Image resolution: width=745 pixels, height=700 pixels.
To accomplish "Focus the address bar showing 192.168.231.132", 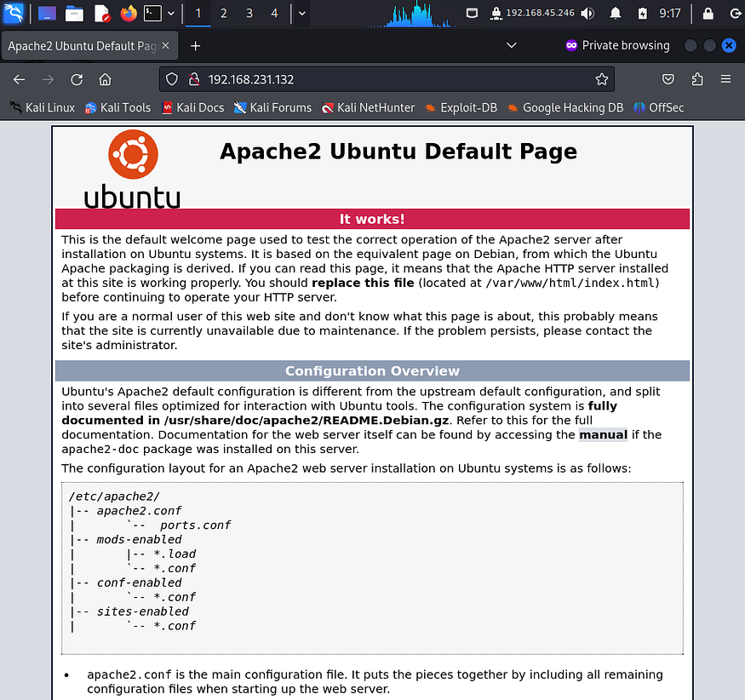I will tap(387, 79).
